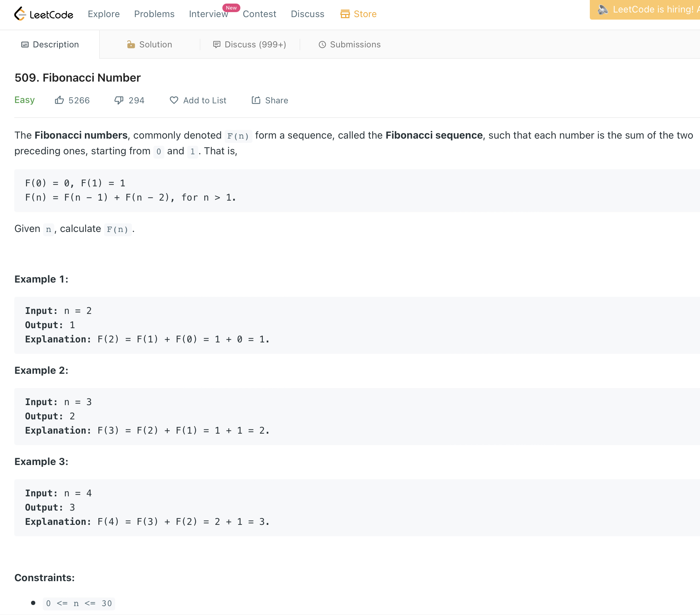
Task: Open the Discuss (999+) tab
Action: click(x=255, y=45)
